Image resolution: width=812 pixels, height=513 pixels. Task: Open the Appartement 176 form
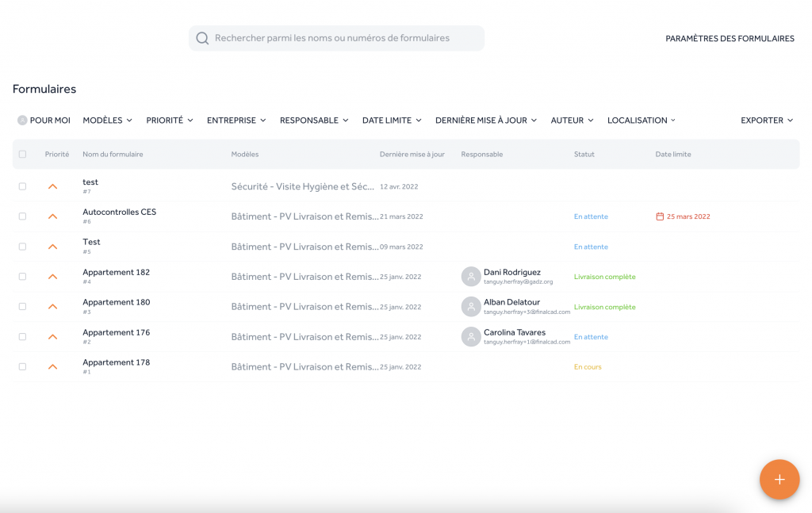(116, 333)
